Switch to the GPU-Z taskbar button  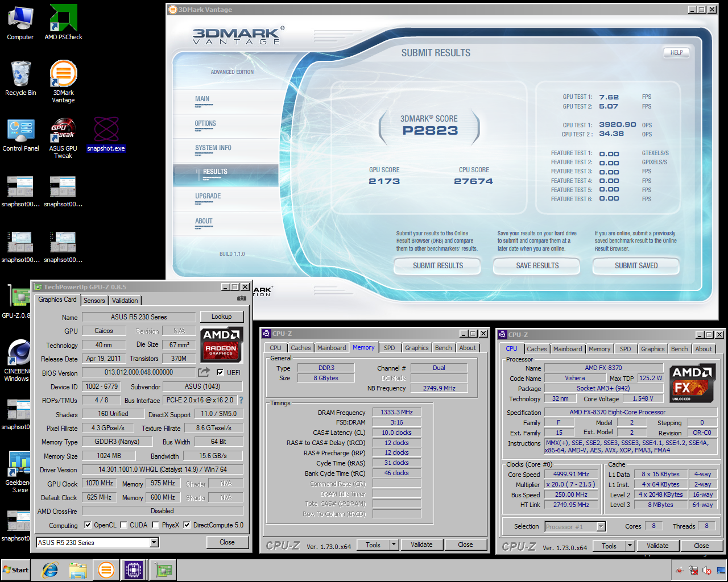(x=164, y=570)
